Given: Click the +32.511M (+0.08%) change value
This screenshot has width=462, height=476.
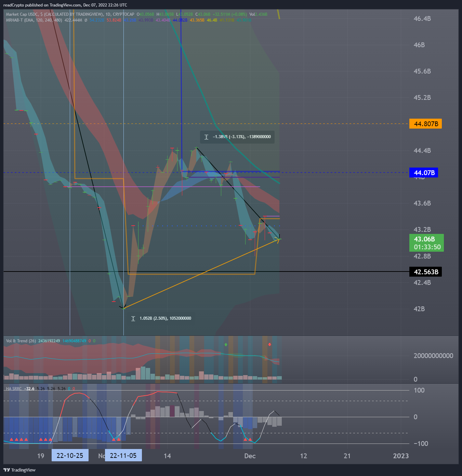Looking at the screenshot, I should [229, 14].
